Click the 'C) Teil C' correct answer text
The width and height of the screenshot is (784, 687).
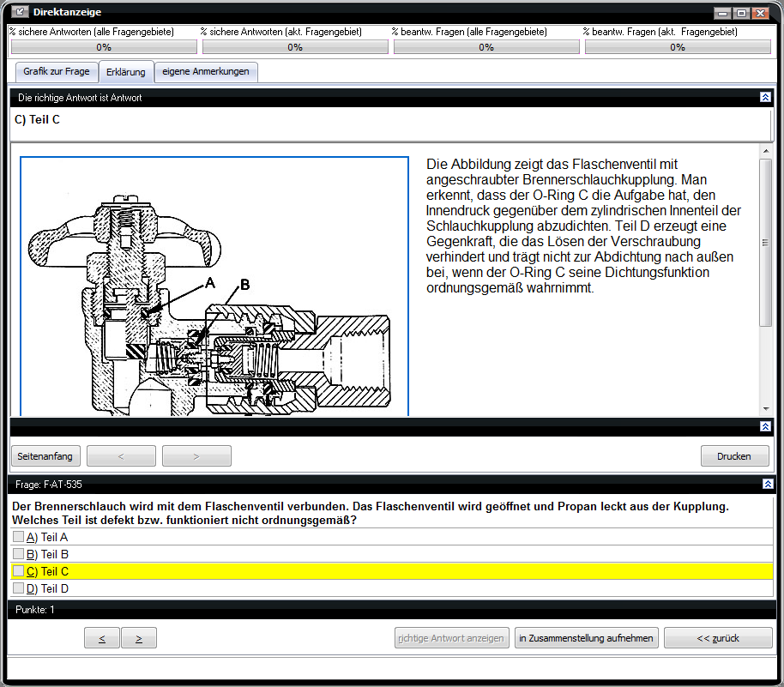[38, 119]
